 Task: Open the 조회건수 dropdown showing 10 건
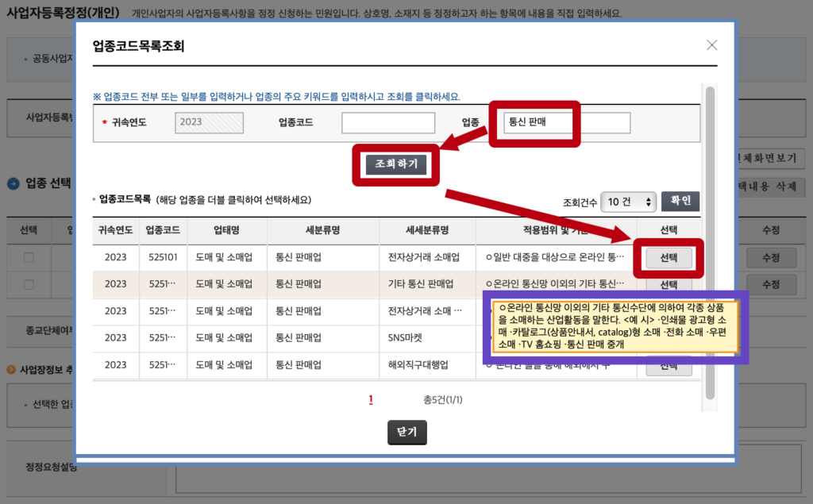click(x=628, y=202)
